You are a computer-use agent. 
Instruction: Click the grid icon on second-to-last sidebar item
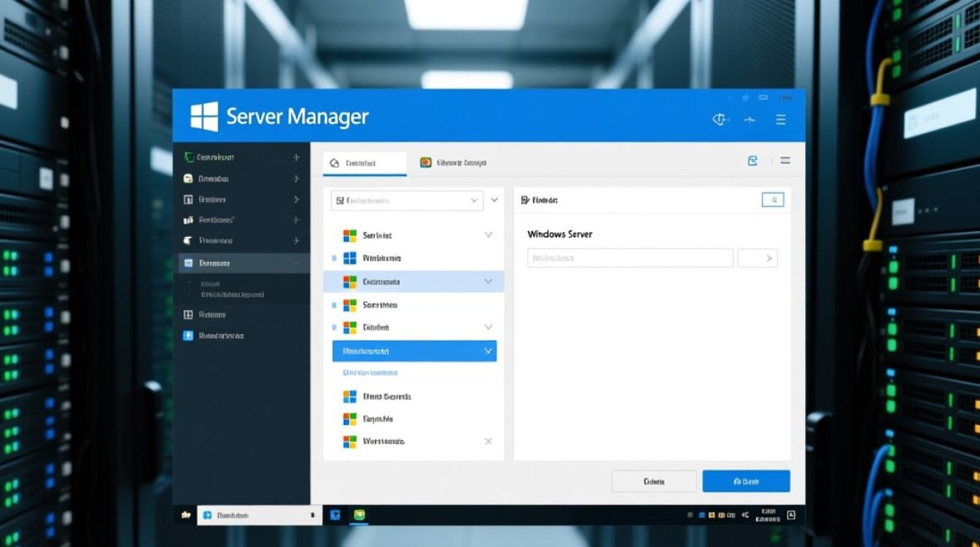[x=188, y=315]
